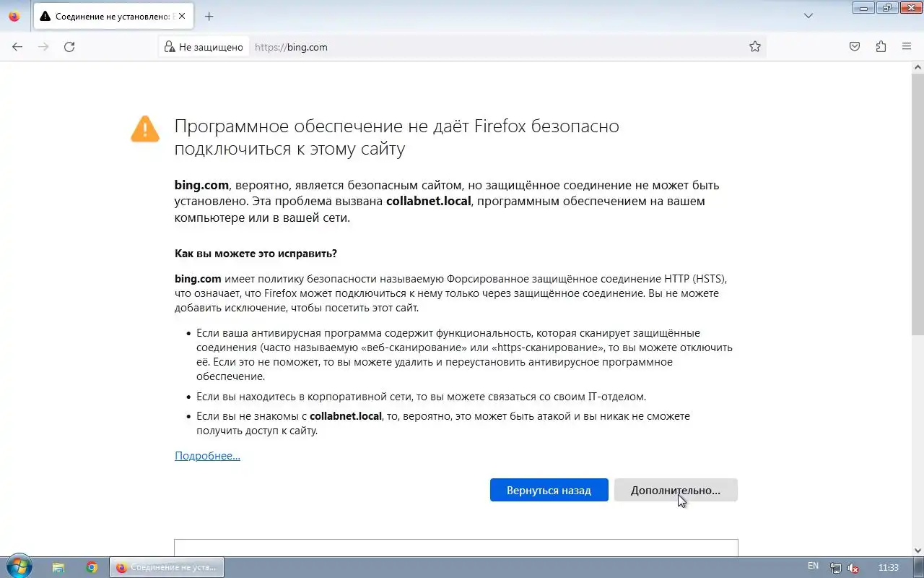Bookmark this page with the star icon
Viewport: 924px width, 578px height.
coord(755,47)
